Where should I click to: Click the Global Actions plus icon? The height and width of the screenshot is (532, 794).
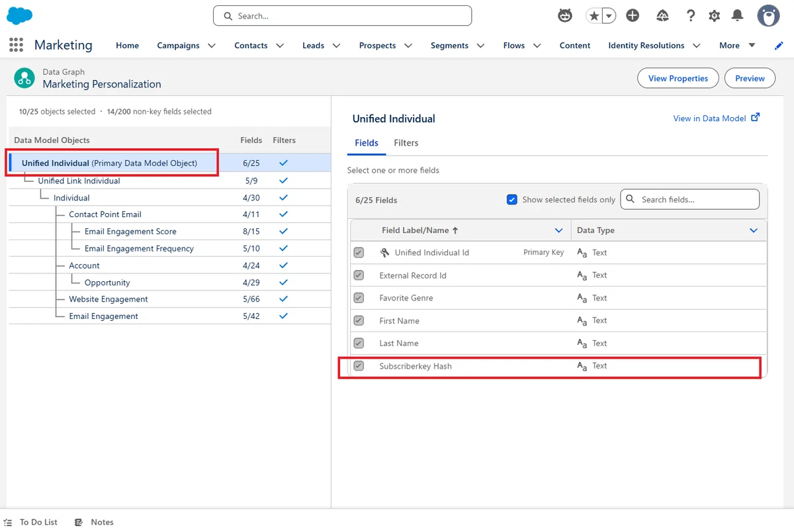(633, 15)
